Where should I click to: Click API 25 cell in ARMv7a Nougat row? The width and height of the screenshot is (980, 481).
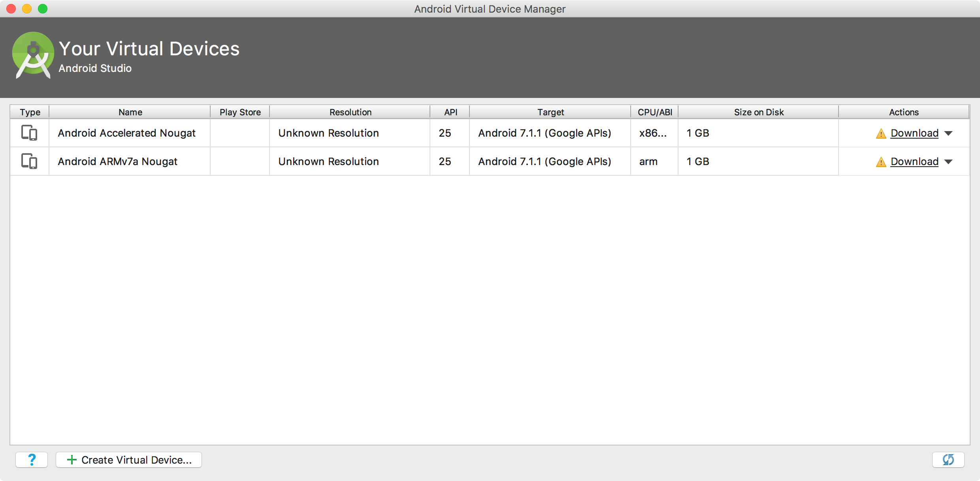click(x=450, y=162)
